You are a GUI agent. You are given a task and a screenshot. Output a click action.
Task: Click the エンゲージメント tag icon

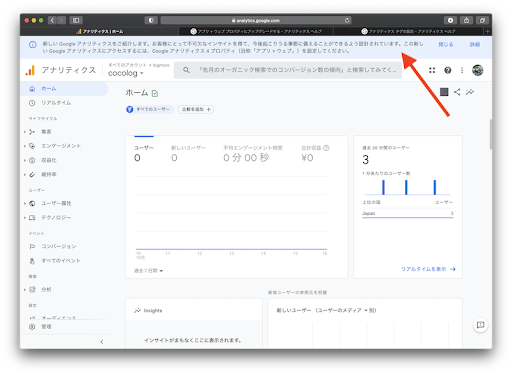[32, 146]
